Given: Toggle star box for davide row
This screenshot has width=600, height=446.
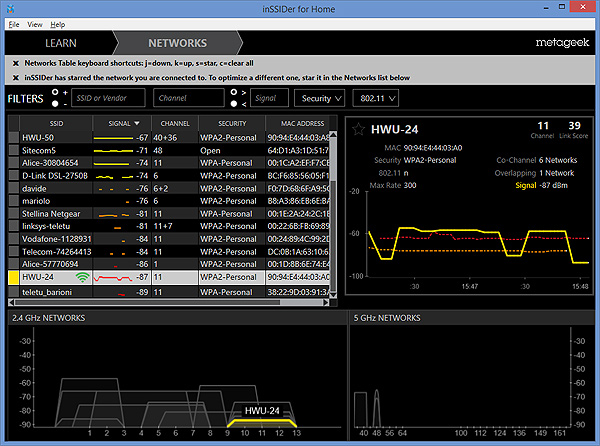Looking at the screenshot, I should pyautogui.click(x=14, y=188).
